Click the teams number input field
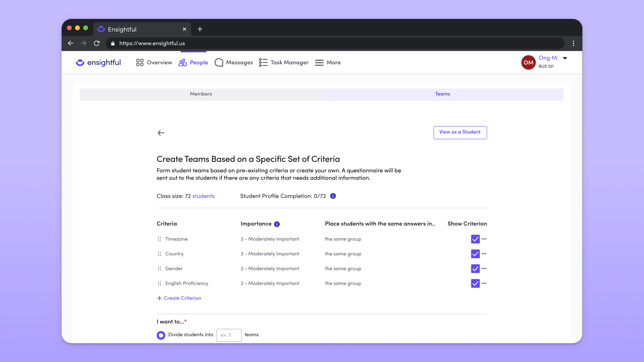644x362 pixels. (229, 335)
